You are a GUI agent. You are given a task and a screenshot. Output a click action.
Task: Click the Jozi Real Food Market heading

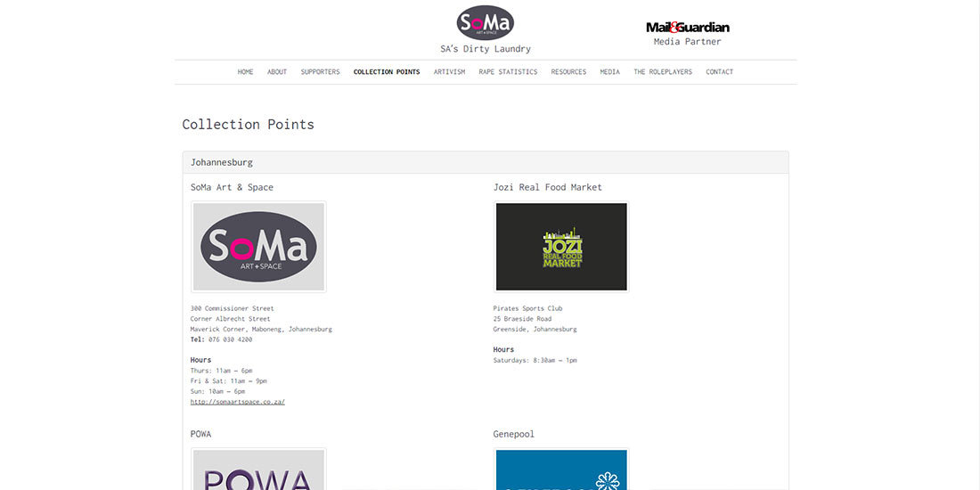[548, 187]
